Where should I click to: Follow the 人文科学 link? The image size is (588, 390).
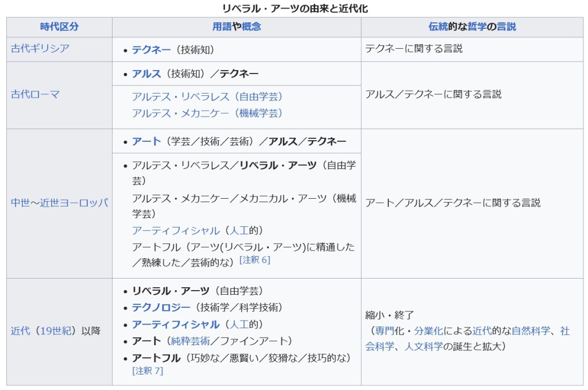click(x=424, y=346)
